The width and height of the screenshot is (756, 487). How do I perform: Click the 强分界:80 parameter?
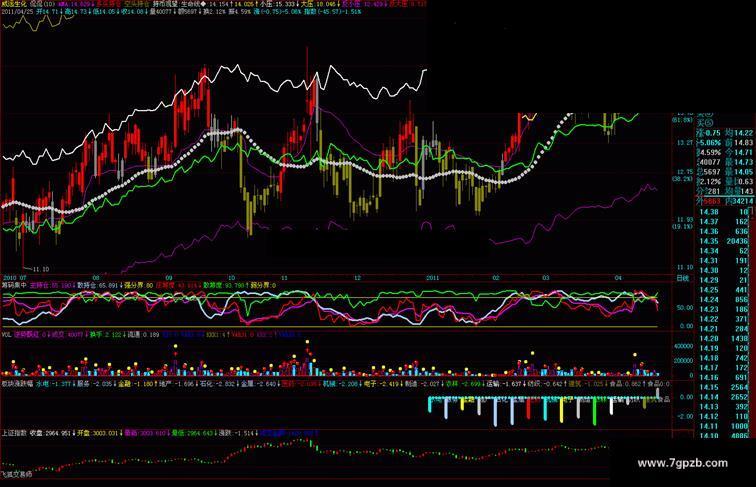tap(139, 285)
